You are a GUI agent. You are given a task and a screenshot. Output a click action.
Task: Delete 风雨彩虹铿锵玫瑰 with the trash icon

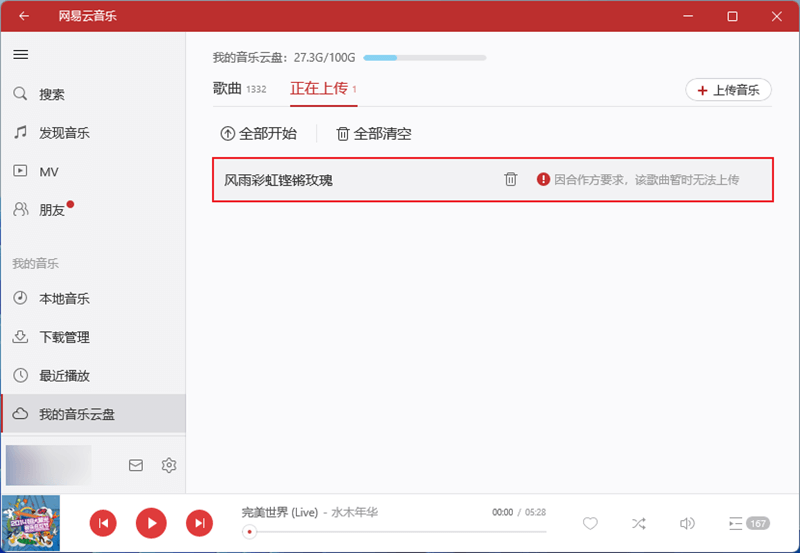[x=511, y=179]
